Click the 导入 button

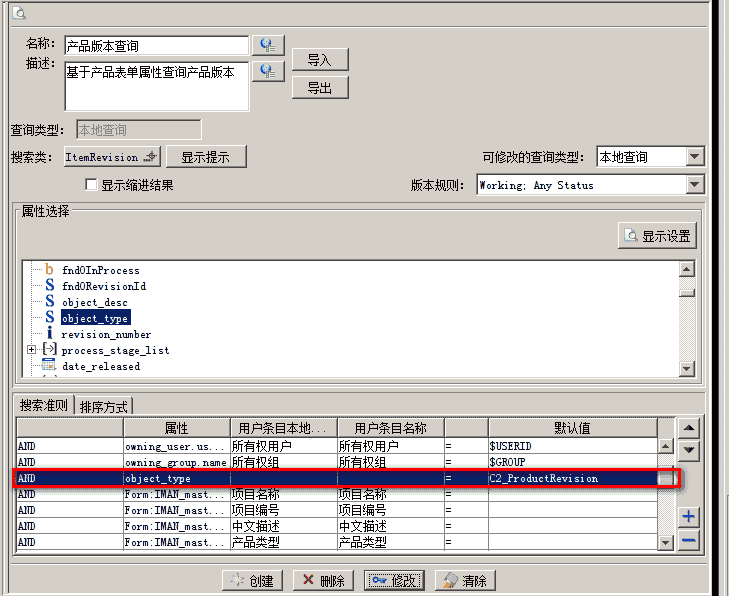(x=320, y=60)
